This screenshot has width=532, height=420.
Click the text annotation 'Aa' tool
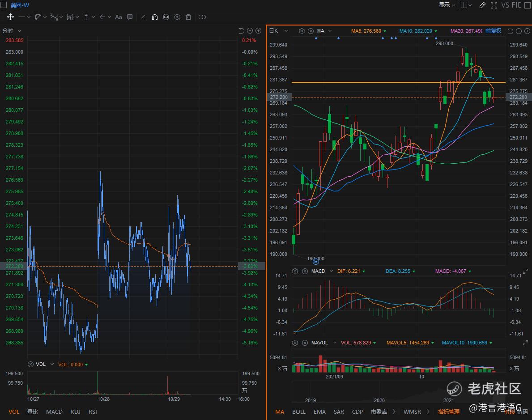point(118,17)
